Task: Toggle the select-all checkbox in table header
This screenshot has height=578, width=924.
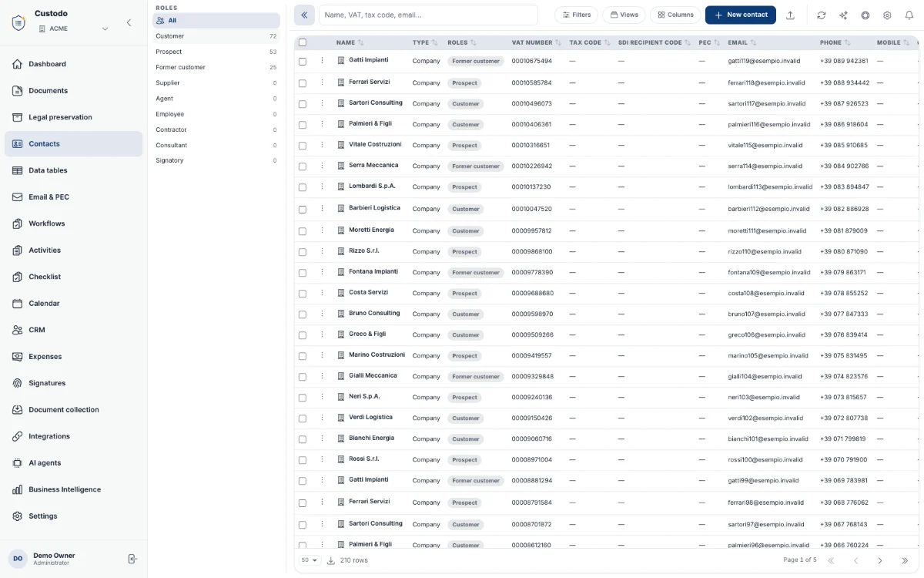Action: point(303,42)
